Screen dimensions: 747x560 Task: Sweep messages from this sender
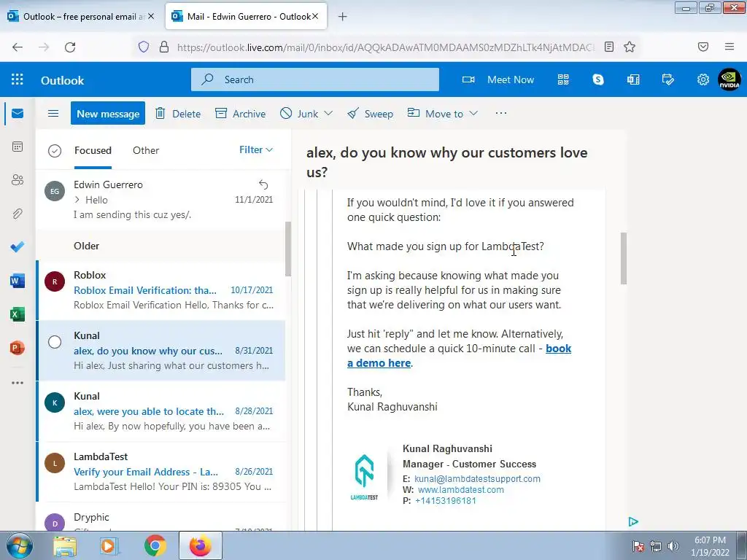[370, 113]
